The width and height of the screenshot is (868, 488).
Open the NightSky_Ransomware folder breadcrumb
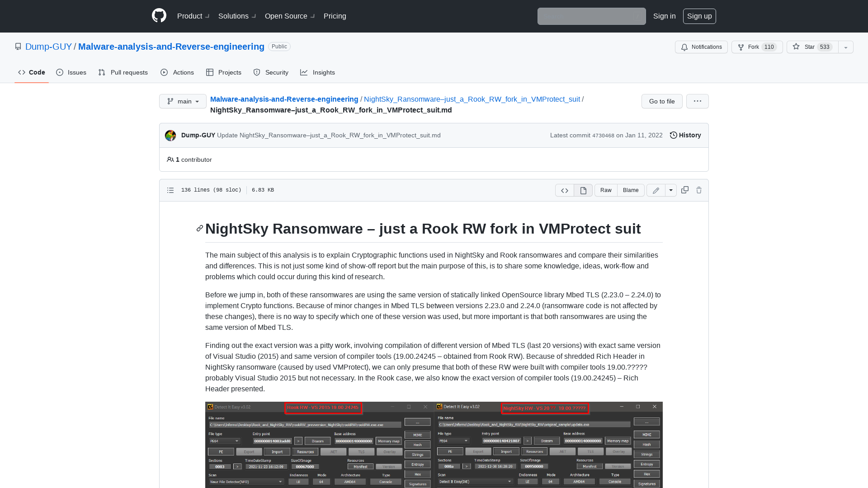472,99
